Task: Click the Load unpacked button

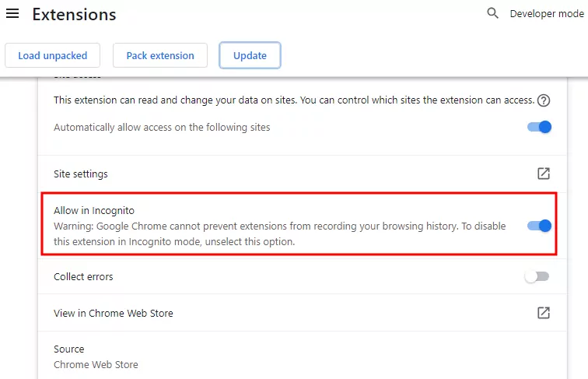Action: 53,55
